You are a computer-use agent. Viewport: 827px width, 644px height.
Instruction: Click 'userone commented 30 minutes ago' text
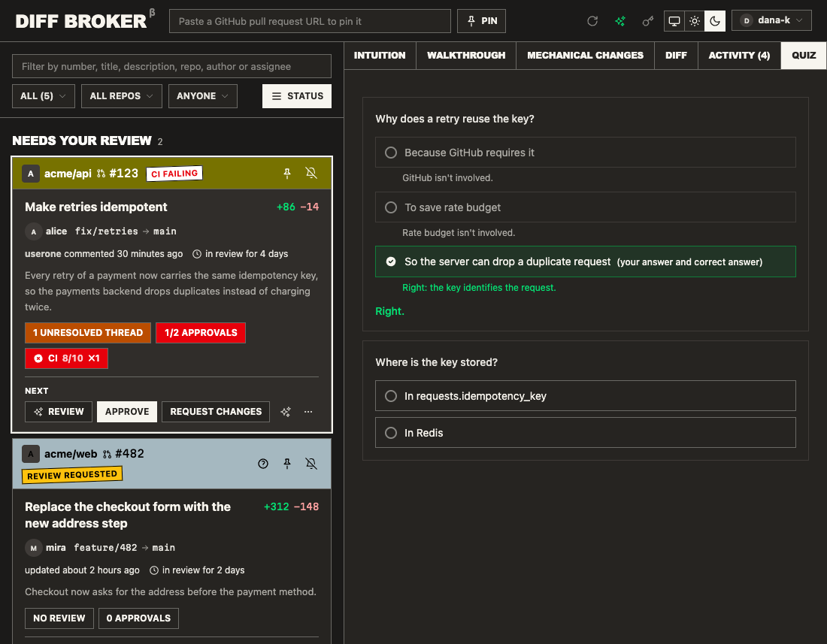tap(104, 254)
